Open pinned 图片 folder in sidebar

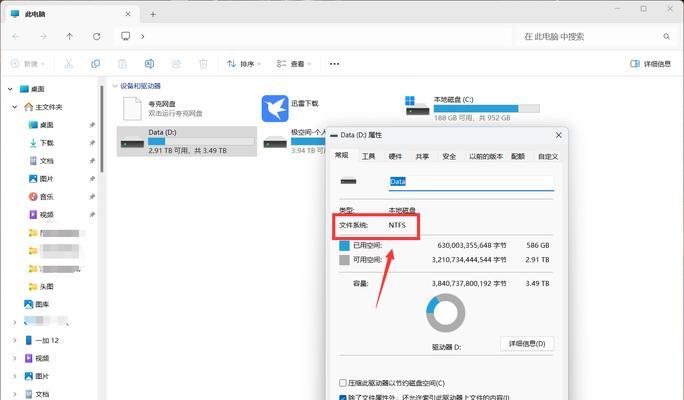click(41, 179)
